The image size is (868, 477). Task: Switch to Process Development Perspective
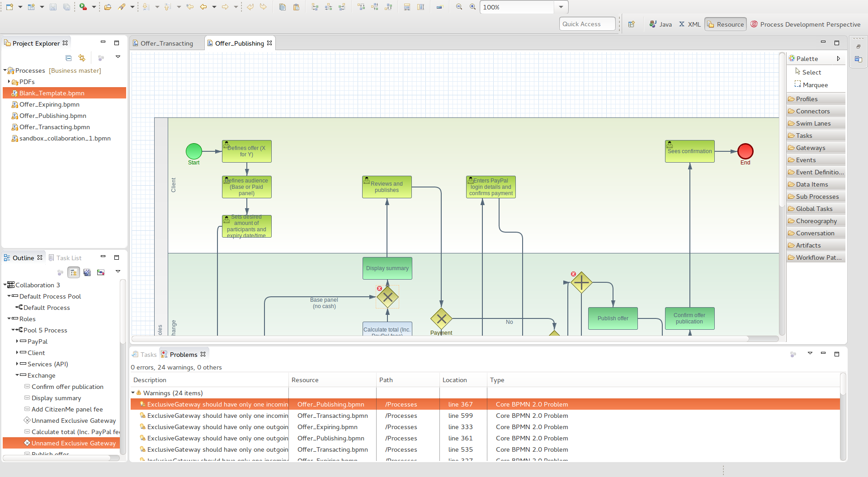[806, 24]
